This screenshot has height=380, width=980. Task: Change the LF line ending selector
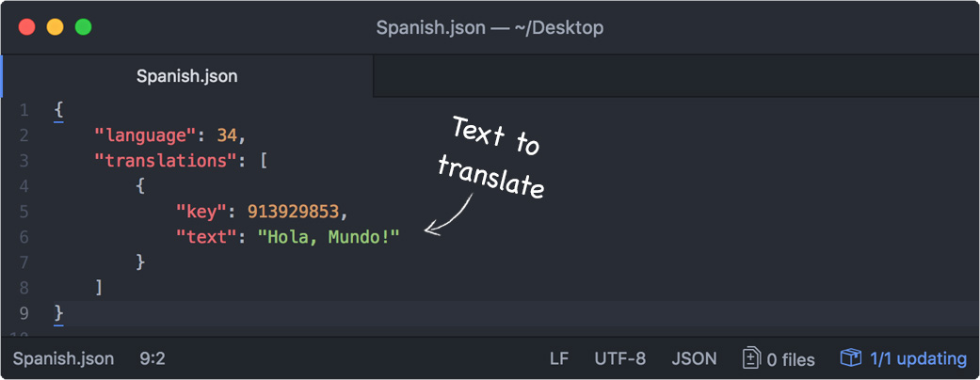point(559,359)
